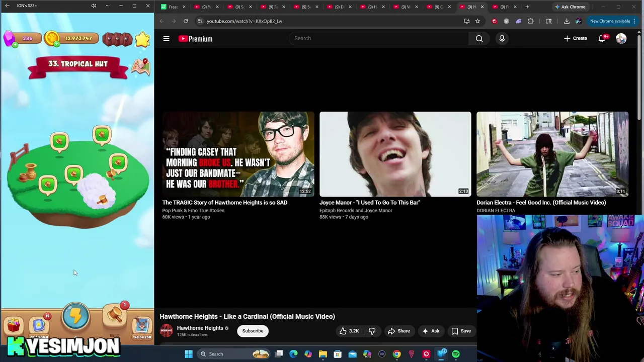Image resolution: width=644 pixels, height=362 pixels.
Task: Open Microsoft Edge from the taskbar
Action: [293, 354]
